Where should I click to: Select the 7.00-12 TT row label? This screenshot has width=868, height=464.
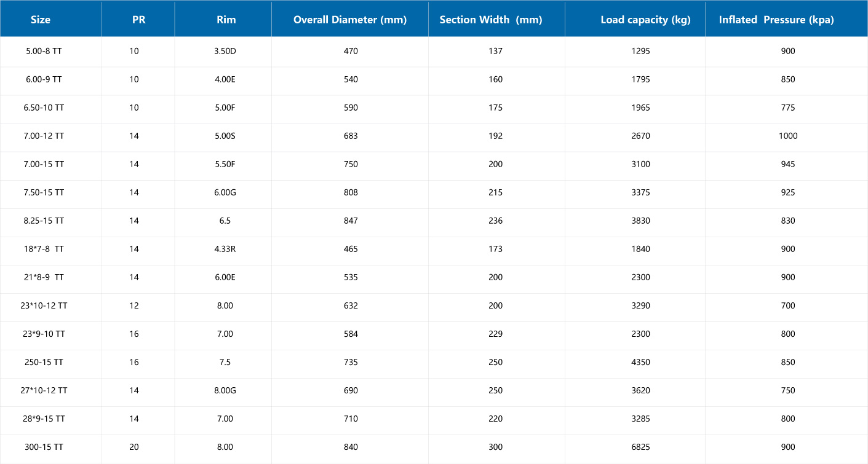44,136
